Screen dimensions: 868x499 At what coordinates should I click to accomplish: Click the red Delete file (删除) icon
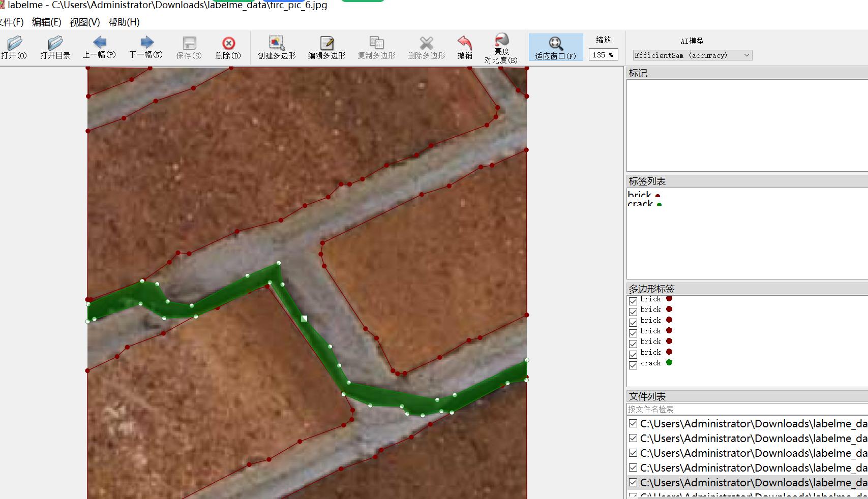[x=228, y=43]
